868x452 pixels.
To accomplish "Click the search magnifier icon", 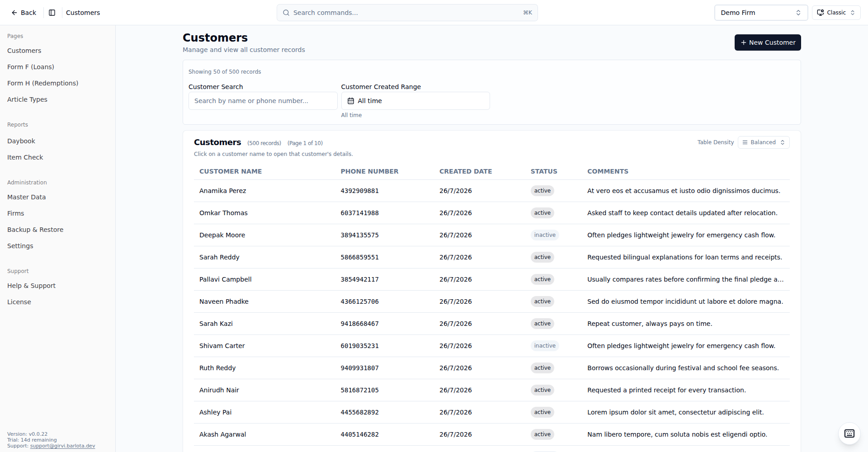I will 286,13.
